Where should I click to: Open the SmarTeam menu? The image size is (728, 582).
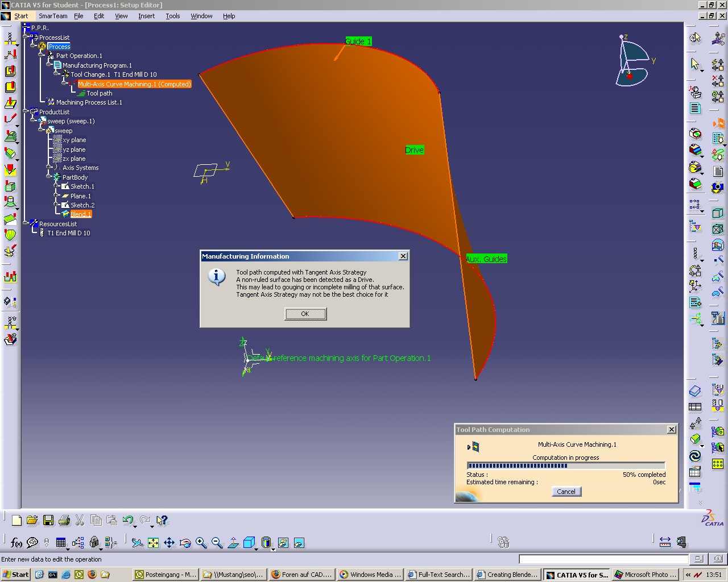(53, 16)
